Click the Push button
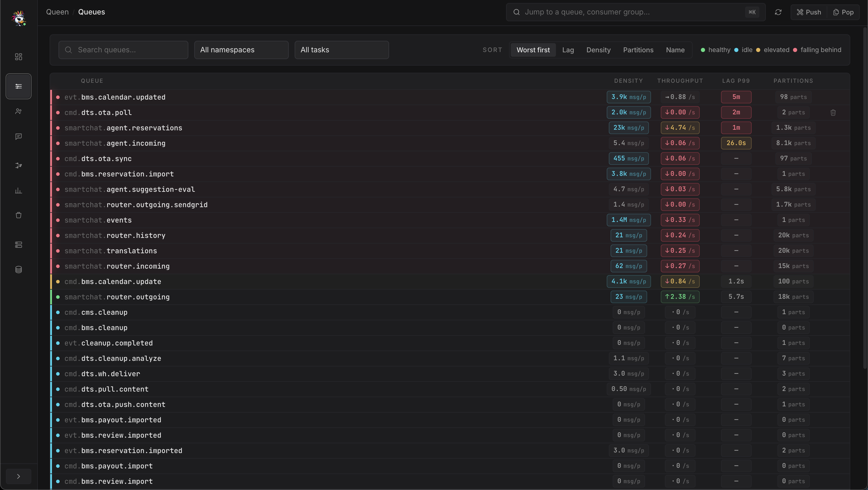The height and width of the screenshot is (490, 868). coord(809,12)
